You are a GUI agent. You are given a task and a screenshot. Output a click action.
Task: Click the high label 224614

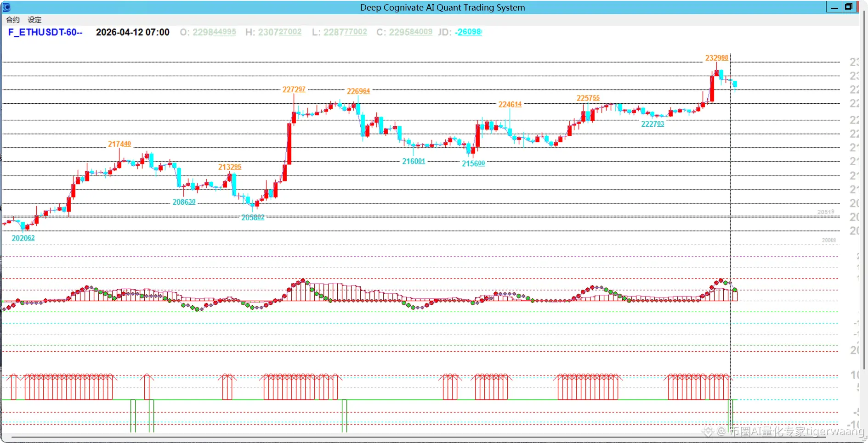(510, 105)
